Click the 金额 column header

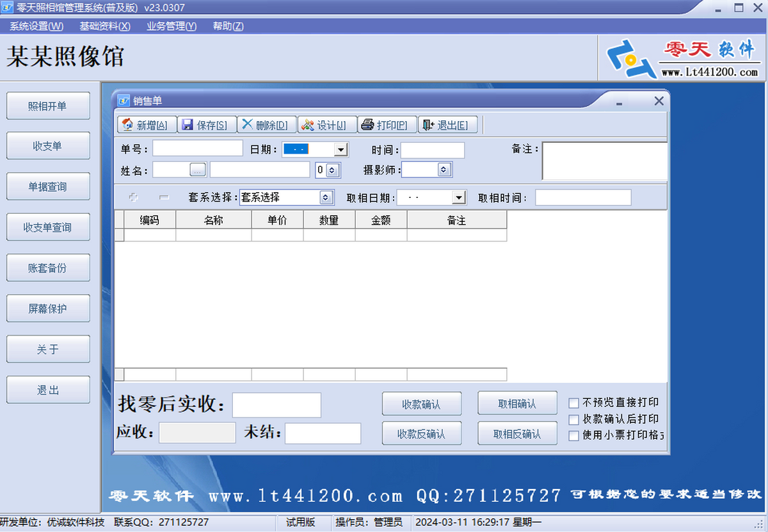tap(381, 220)
